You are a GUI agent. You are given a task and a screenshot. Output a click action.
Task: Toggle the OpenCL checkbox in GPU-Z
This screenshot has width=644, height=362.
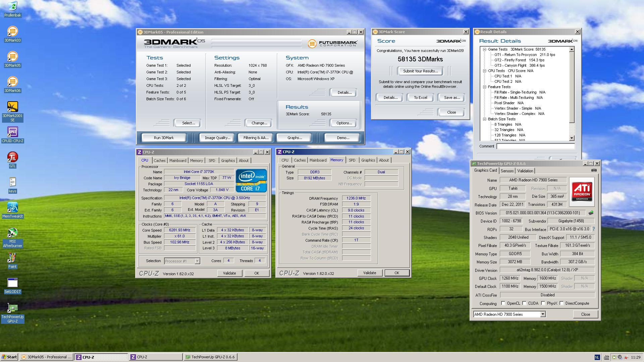(x=503, y=303)
